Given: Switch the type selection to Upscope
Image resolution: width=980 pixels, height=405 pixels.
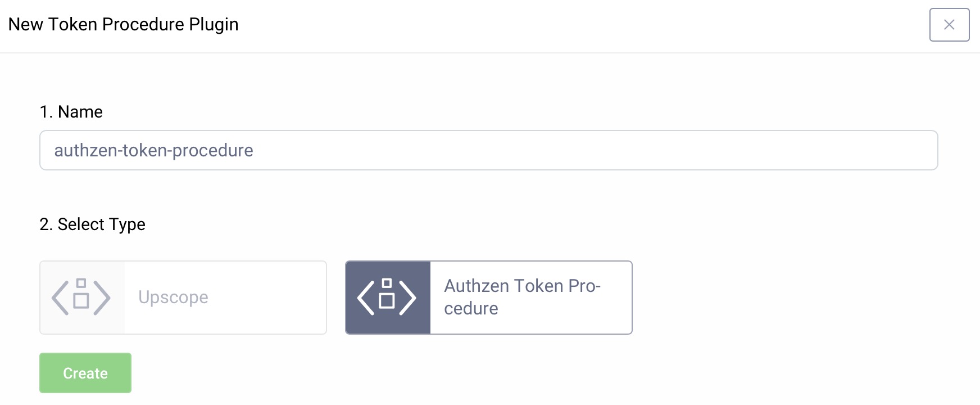Looking at the screenshot, I should point(183,297).
